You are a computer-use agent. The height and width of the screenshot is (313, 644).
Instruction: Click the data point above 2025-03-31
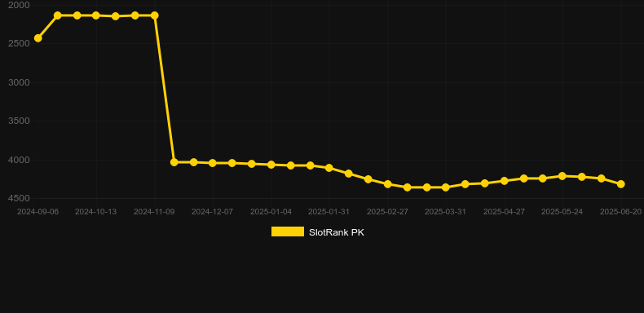(x=446, y=187)
